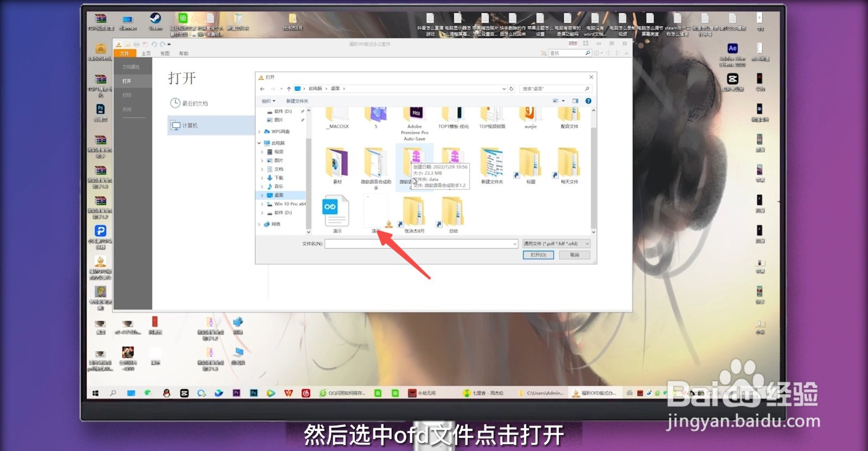Viewport: 868px width, 451px height.
Task: Select the Adobe Premiere Pro Auto-Save folder
Action: click(x=414, y=124)
